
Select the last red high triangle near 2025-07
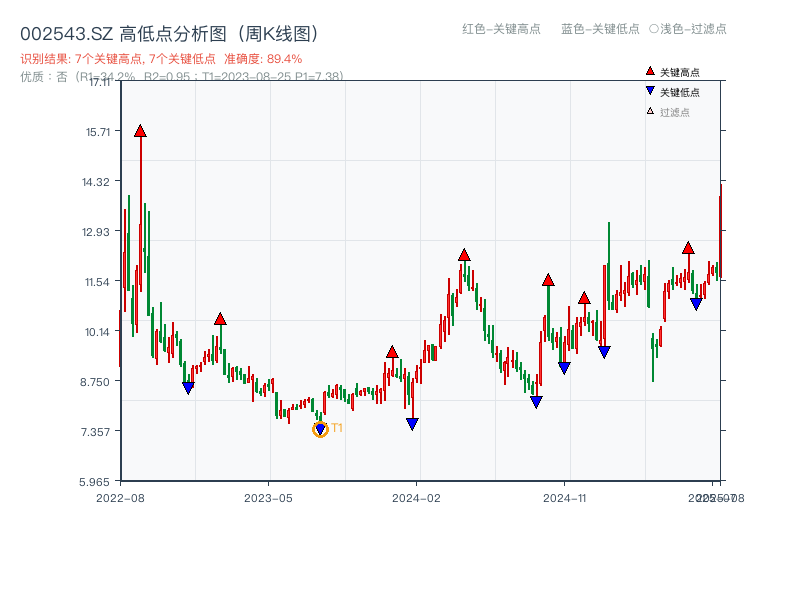click(688, 248)
